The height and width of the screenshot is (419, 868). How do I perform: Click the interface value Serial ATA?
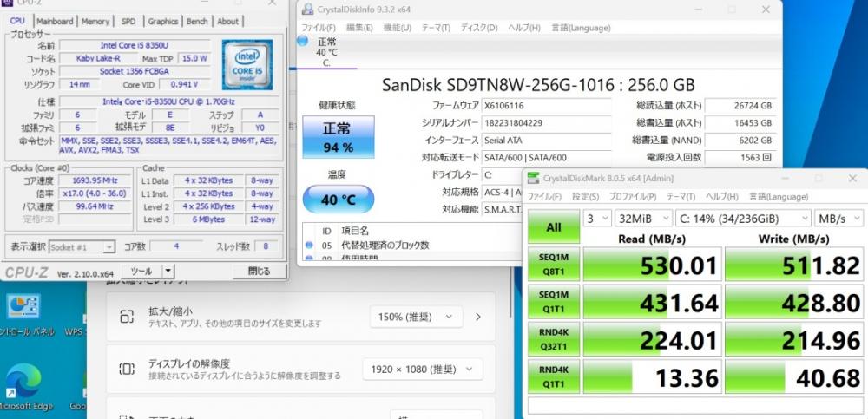(546, 140)
